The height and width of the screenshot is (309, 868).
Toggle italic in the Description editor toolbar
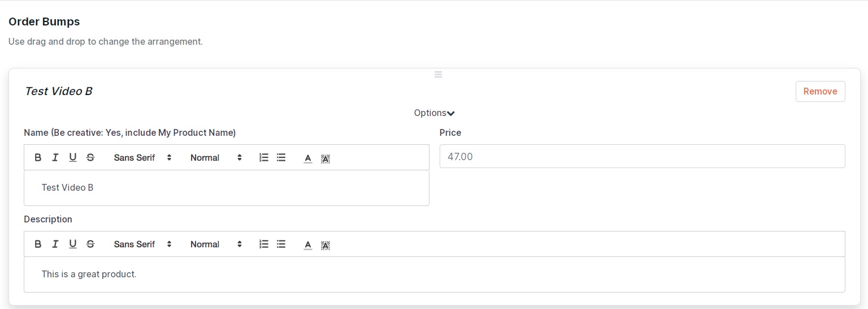[55, 244]
